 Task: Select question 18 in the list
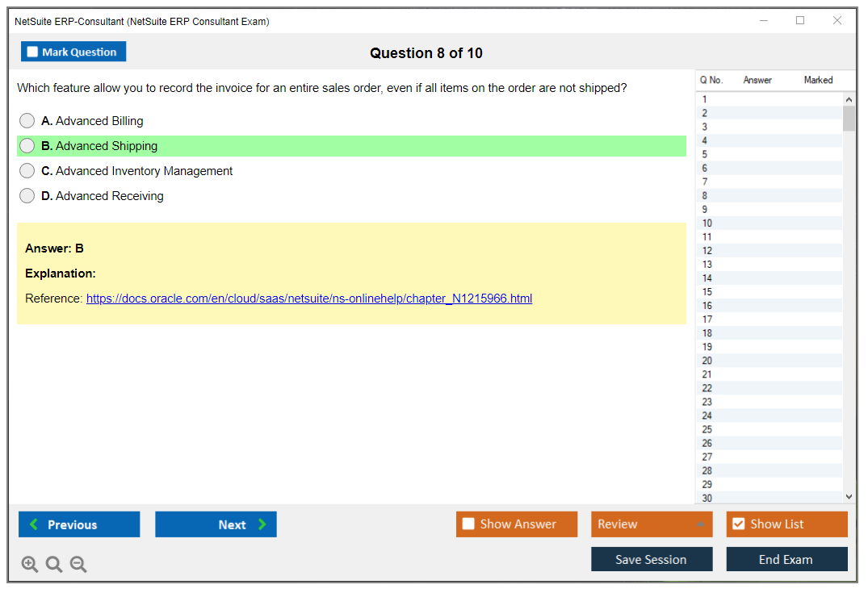coord(769,333)
